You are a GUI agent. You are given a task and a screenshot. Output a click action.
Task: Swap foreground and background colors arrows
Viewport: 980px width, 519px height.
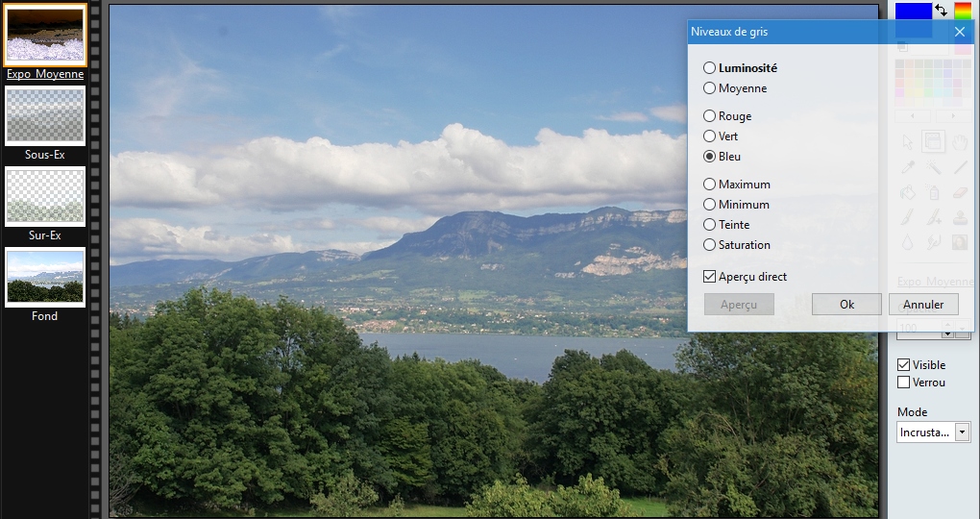point(942,11)
